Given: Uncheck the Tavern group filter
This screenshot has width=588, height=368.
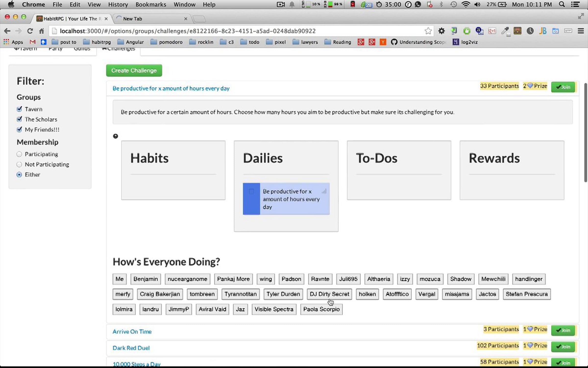Looking at the screenshot, I should pyautogui.click(x=19, y=109).
